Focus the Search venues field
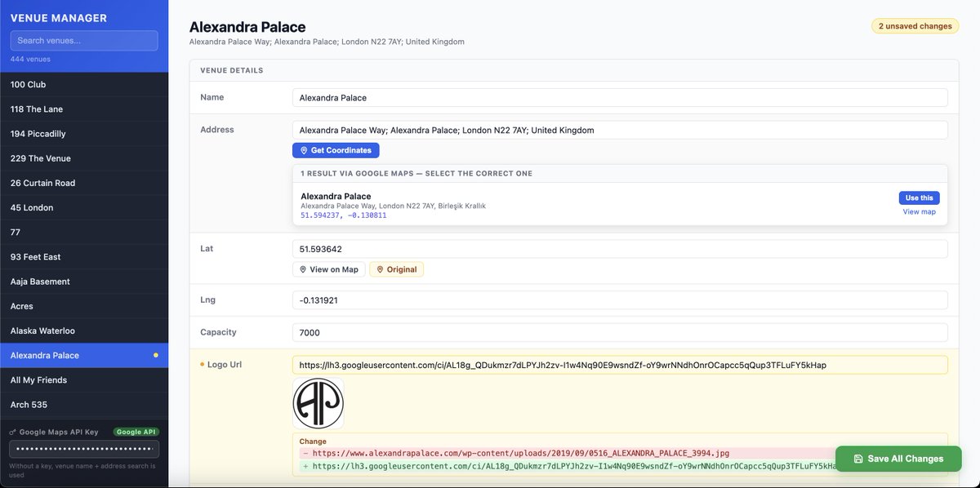This screenshot has width=980, height=488. 84,40
